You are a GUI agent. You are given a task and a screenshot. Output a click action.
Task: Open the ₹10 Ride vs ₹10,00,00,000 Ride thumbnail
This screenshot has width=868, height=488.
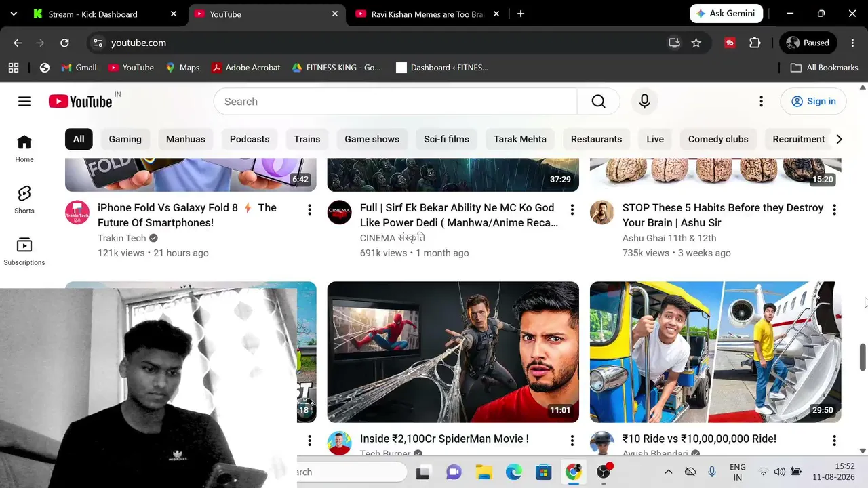click(715, 352)
